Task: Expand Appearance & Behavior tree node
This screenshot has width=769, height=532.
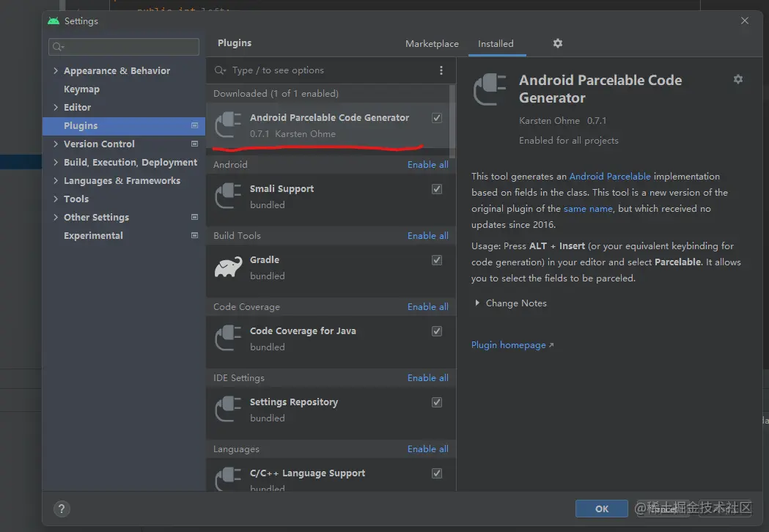Action: coord(56,70)
